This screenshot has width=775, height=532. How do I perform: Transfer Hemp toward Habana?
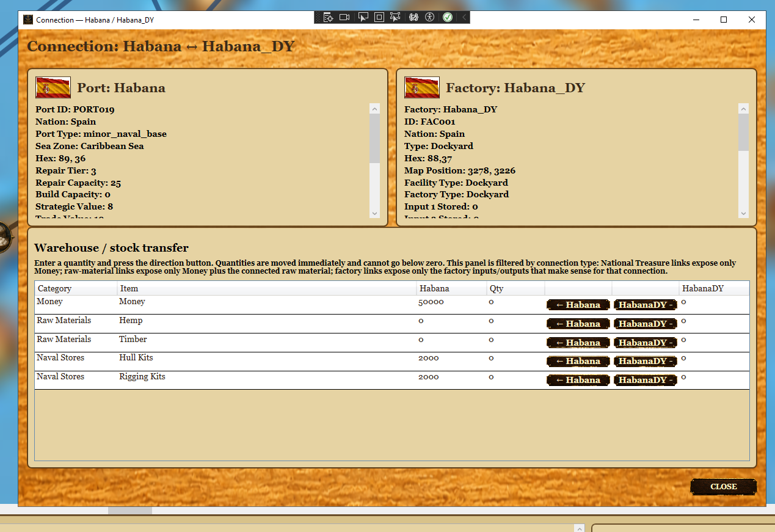578,324
